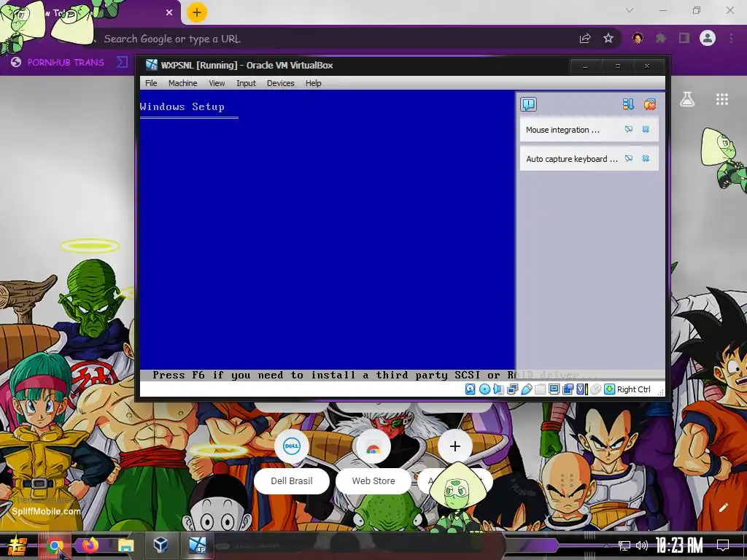Viewport: 747px width, 560px height.
Task: Click the display status icon
Action: point(554,389)
